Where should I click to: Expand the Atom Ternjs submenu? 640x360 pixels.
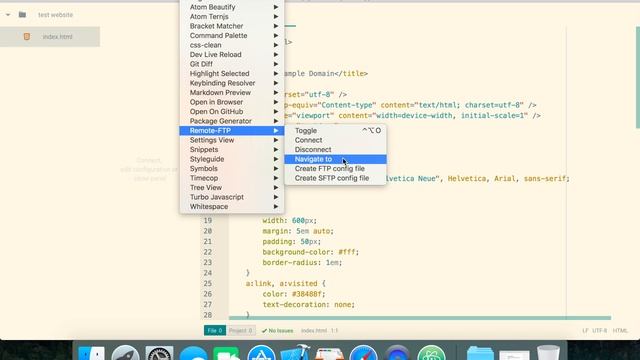click(232, 17)
